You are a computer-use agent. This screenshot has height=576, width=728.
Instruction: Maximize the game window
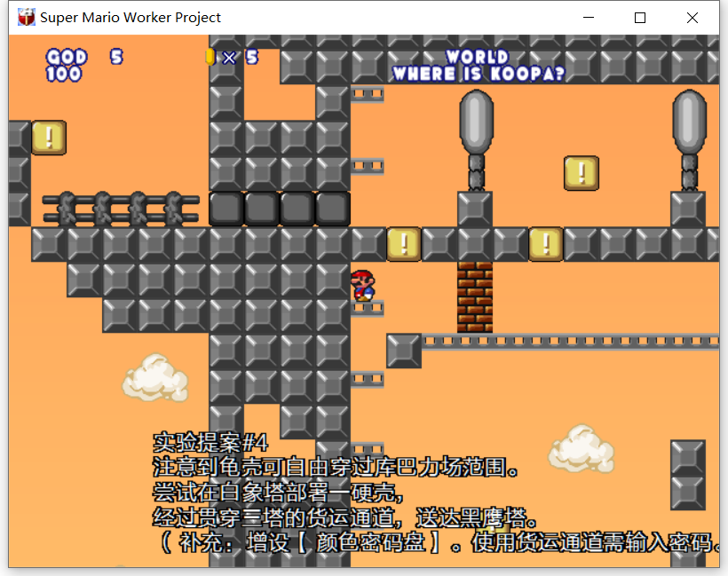640,18
